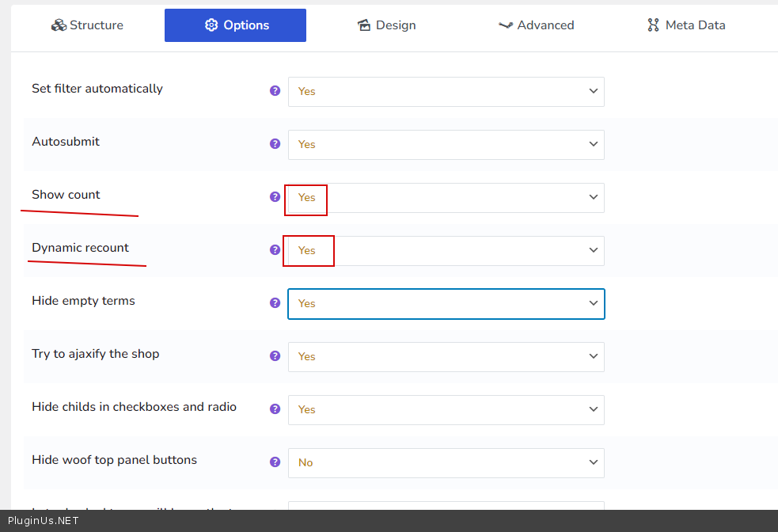778x532 pixels.
Task: Switch to the Structure tab
Action: tap(88, 25)
